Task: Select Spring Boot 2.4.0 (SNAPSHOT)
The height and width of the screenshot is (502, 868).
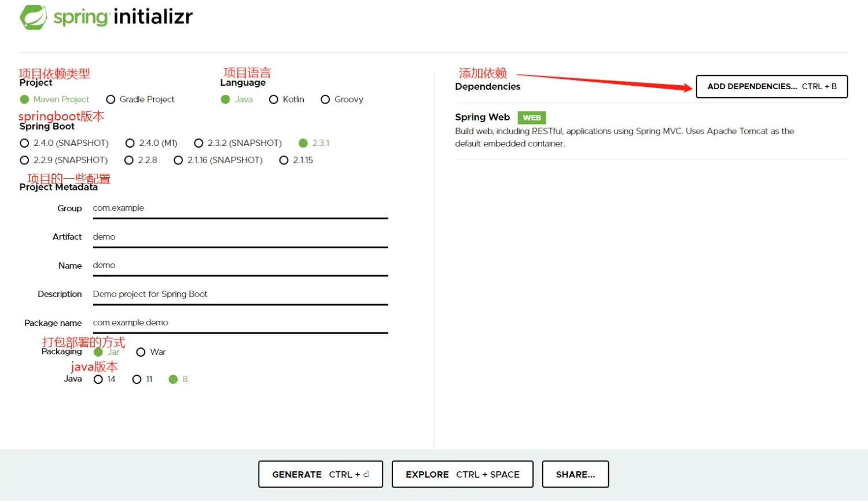Action: coord(24,143)
